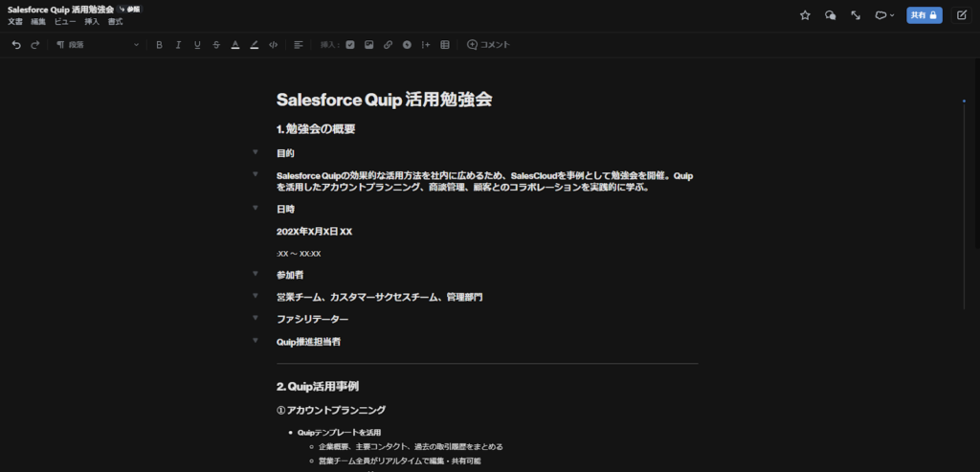The height and width of the screenshot is (472, 980).
Task: Collapse triangle beside Salesforce Quipの効果的な paragraph
Action: 255,174
